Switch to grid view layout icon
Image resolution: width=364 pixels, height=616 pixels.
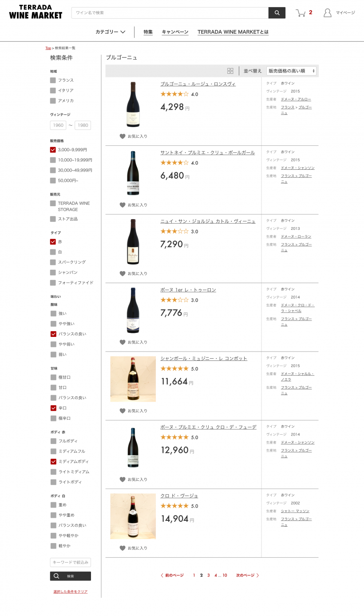click(230, 71)
